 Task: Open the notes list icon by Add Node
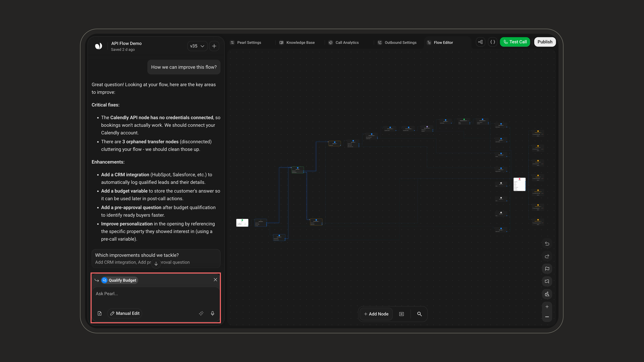point(401,314)
